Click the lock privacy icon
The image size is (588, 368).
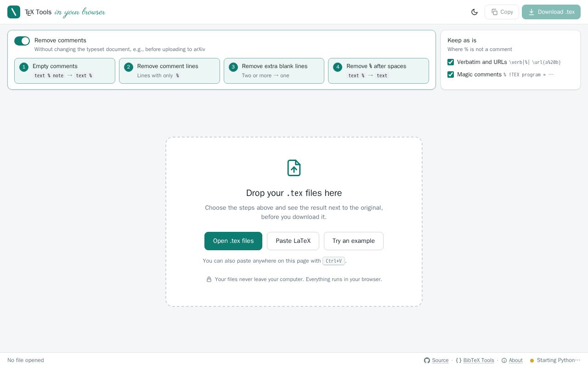[209, 279]
